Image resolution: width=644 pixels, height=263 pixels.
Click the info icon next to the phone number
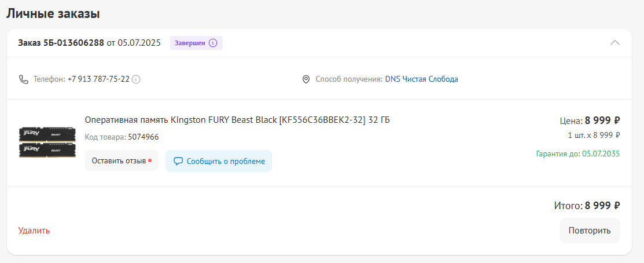137,79
